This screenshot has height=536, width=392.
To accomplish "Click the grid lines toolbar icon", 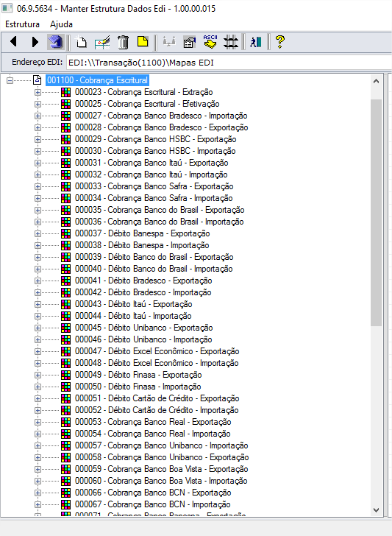I will 230,42.
